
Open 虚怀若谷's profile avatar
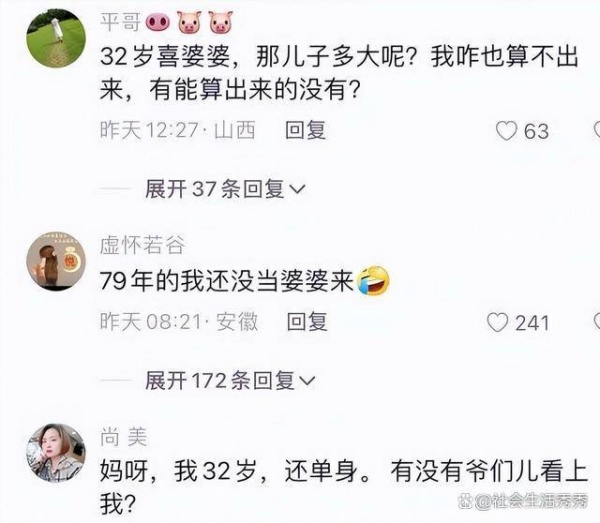(56, 261)
